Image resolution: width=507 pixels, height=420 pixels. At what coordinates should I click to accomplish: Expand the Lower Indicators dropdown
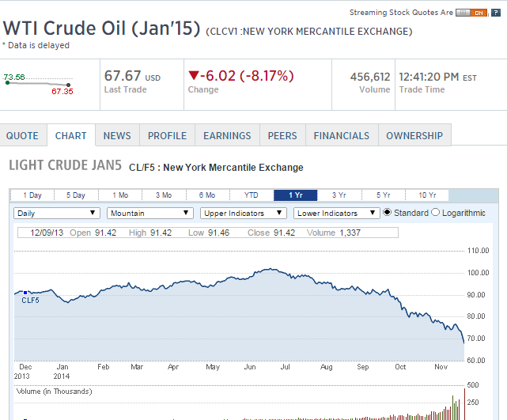337,213
